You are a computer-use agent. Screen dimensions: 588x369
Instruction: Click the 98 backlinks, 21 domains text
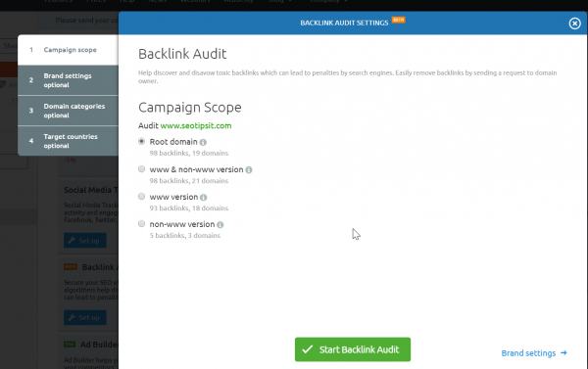[188, 181]
